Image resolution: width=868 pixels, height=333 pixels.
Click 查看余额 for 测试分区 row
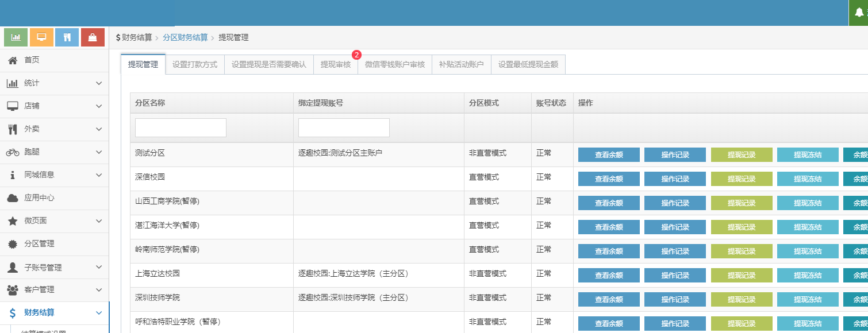pos(609,155)
